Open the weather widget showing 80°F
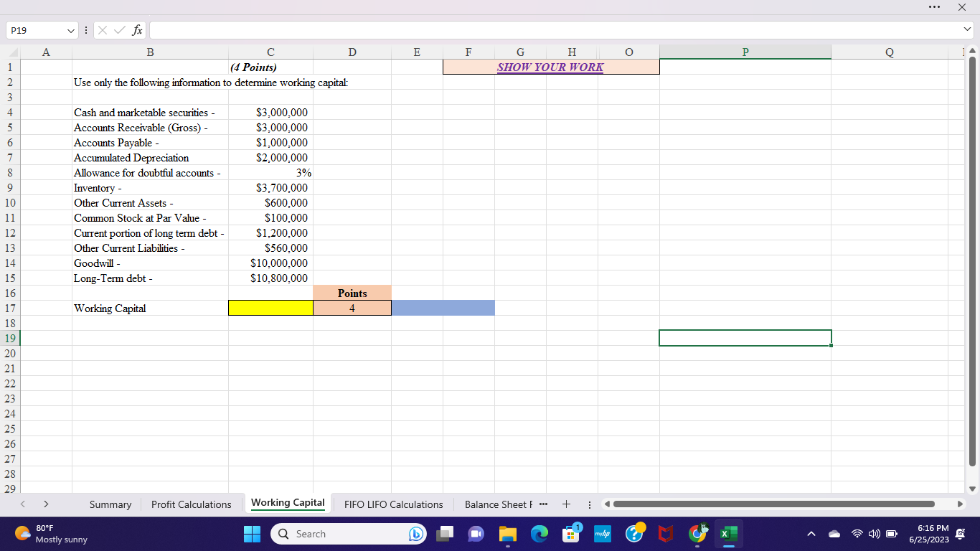The height and width of the screenshot is (551, 980). tap(52, 534)
